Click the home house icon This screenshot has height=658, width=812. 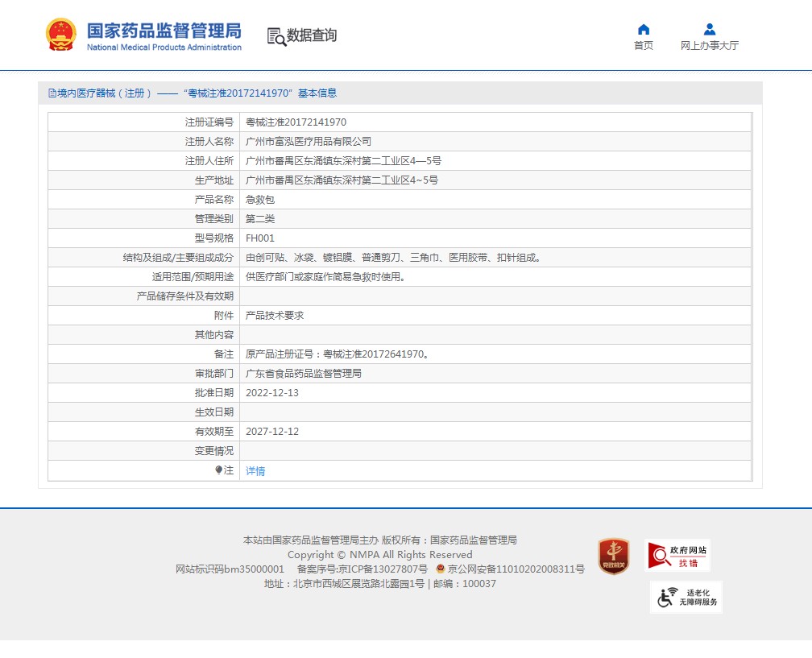tap(644, 30)
